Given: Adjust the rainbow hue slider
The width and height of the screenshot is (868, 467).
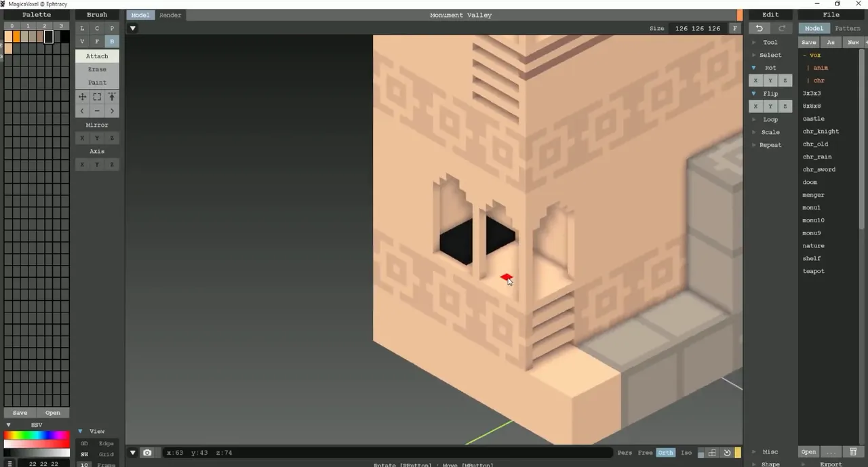Looking at the screenshot, I should [37, 436].
